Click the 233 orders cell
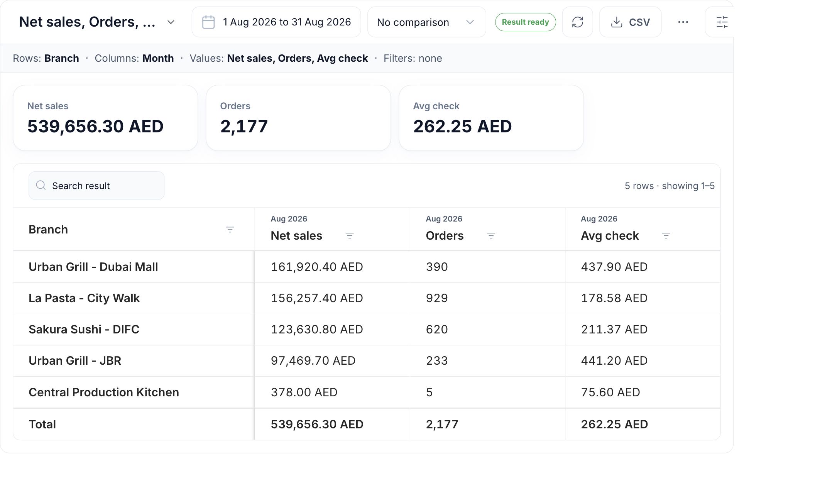Screen dimensions: 815x504 click(x=487, y=361)
